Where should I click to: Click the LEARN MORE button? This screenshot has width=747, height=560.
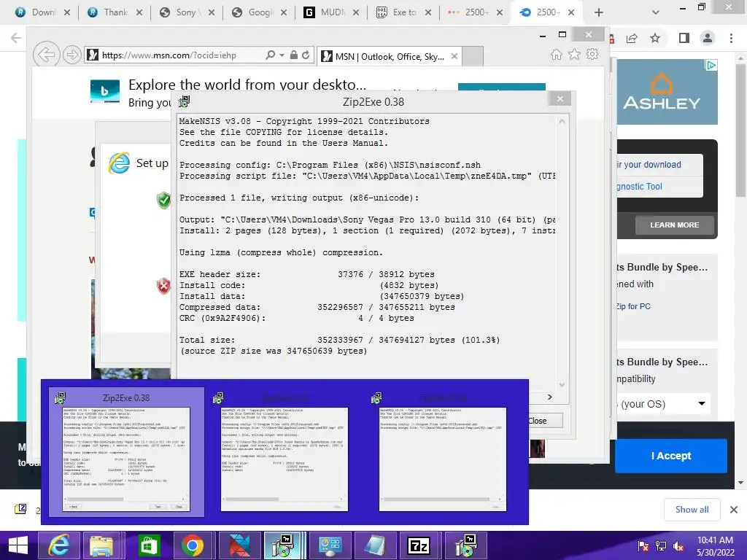(x=675, y=225)
